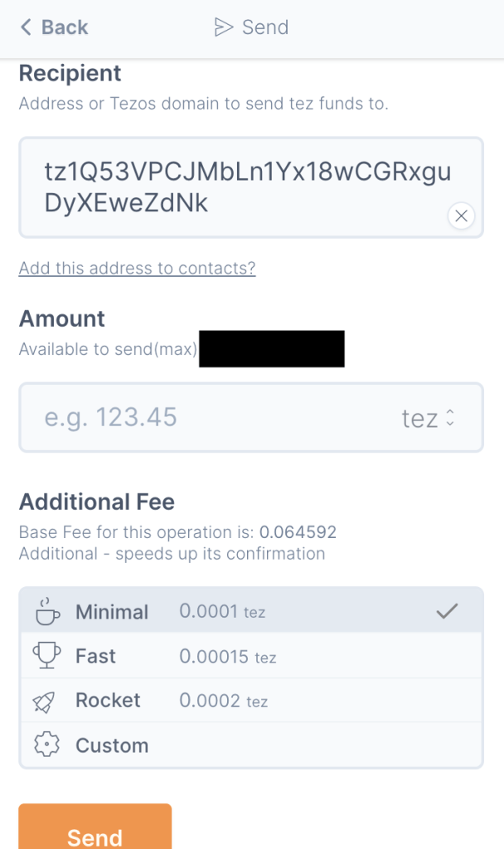Click the Send paper plane icon

coord(223,27)
